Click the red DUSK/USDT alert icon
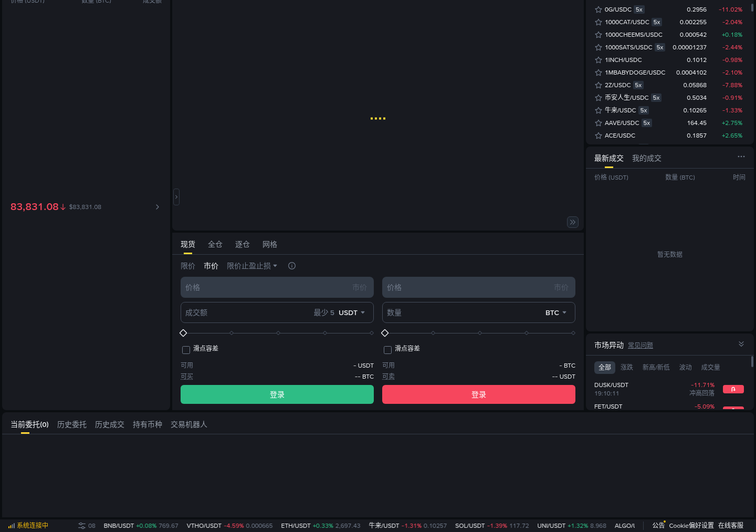Image resolution: width=756 pixels, height=532 pixels. pyautogui.click(x=733, y=389)
